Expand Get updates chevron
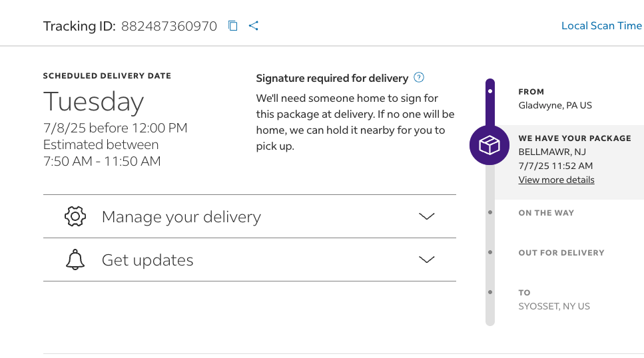644x358 pixels. (427, 260)
